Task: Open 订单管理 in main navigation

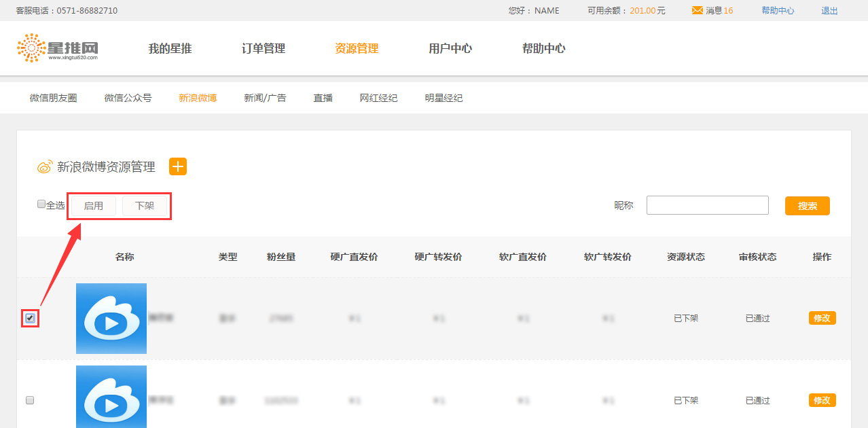Action: coord(264,48)
